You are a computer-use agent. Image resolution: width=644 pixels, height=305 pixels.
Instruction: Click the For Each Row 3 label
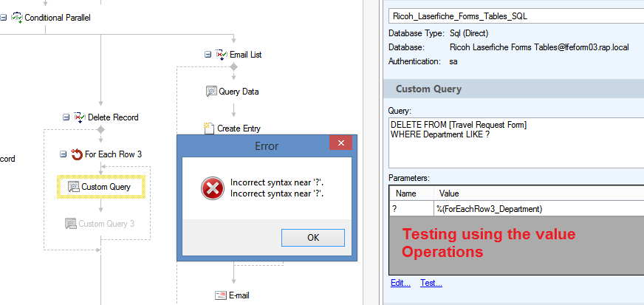[x=113, y=154]
